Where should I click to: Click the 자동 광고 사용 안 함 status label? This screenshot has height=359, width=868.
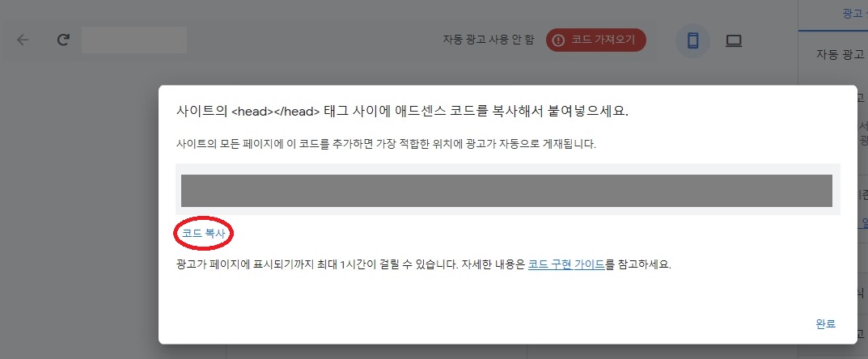(489, 40)
